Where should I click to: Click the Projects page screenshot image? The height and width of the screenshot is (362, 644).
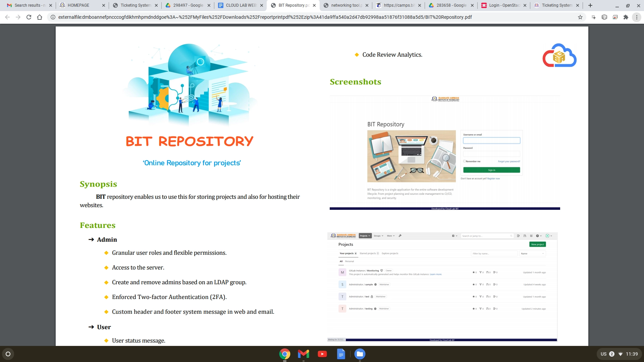pyautogui.click(x=442, y=287)
